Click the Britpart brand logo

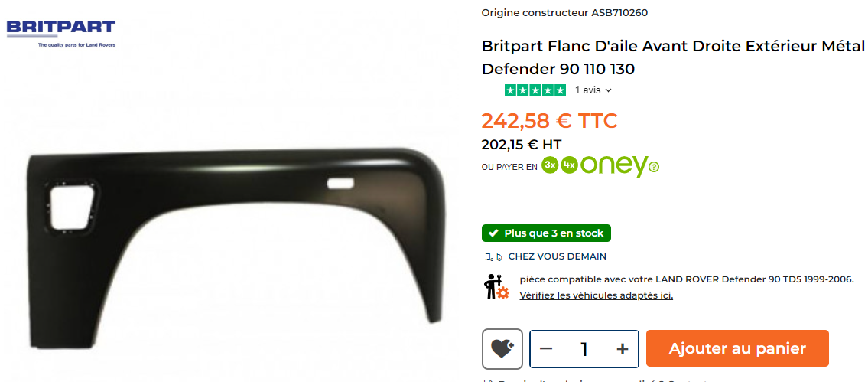[x=61, y=33]
